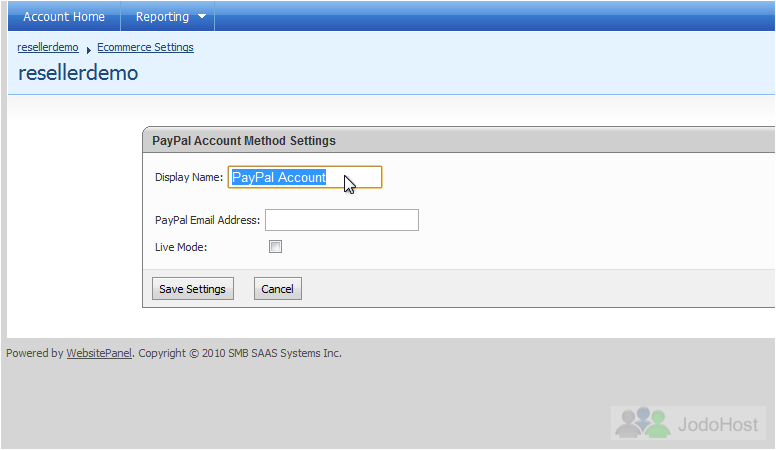Viewport: 776px width, 450px height.
Task: Click the resellerdemo page heading
Action: click(x=78, y=73)
